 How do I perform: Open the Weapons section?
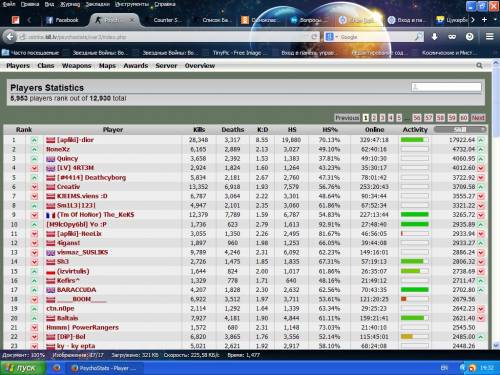(x=76, y=66)
